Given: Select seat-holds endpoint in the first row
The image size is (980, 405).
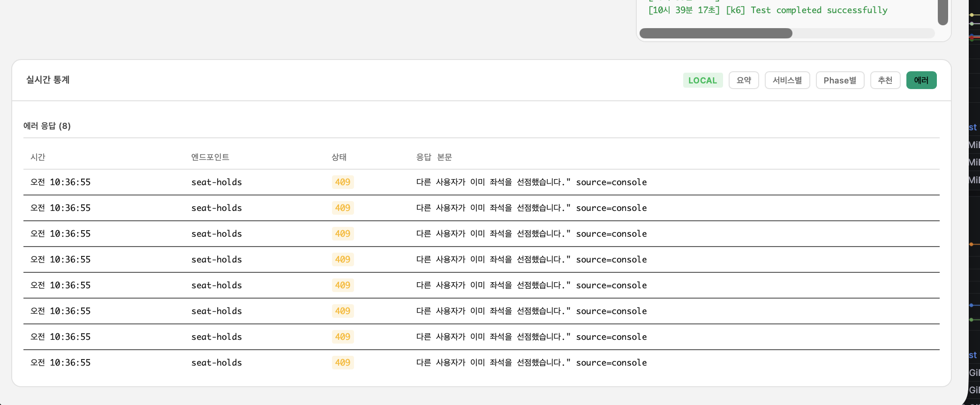Looking at the screenshot, I should coord(216,182).
